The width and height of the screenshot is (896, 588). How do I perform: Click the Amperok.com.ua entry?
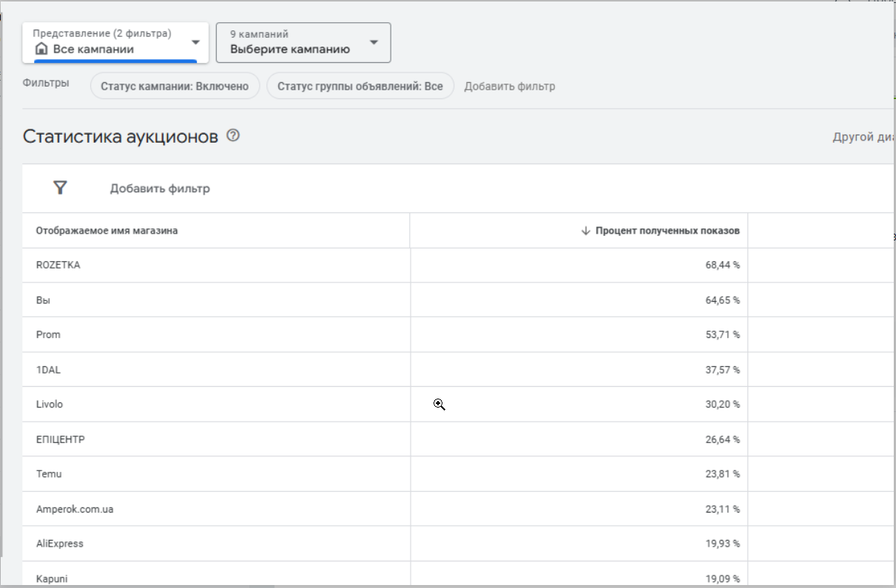point(75,509)
